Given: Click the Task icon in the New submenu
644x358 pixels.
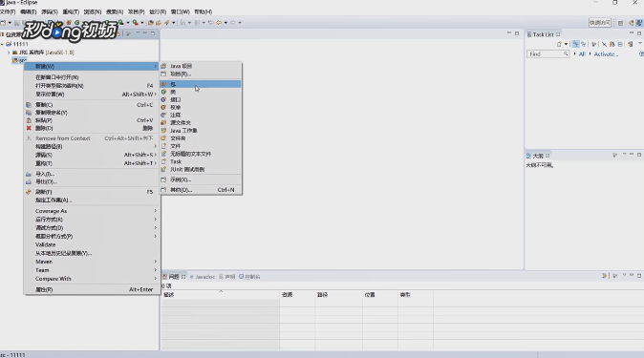Looking at the screenshot, I should (163, 161).
